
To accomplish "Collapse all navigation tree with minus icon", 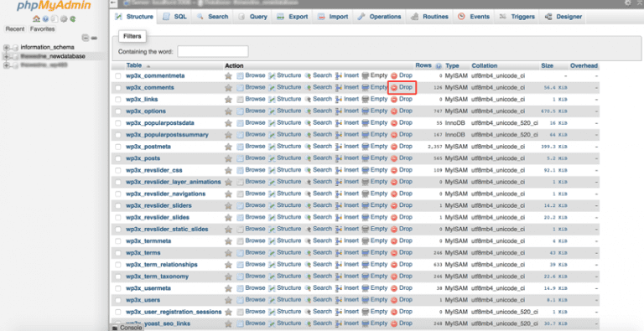I will (x=86, y=38).
